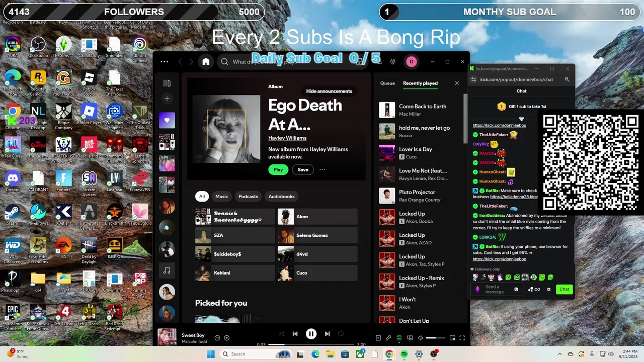Save the Hayley Williams album

click(x=303, y=169)
